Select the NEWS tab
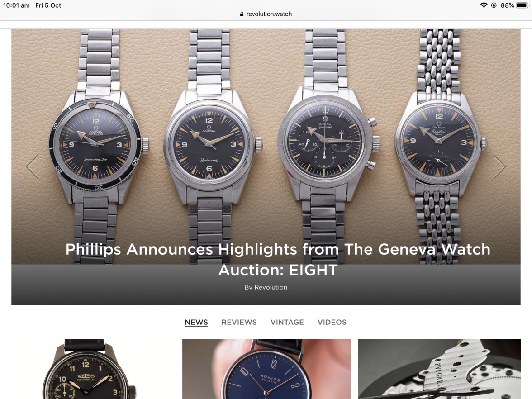 point(196,322)
